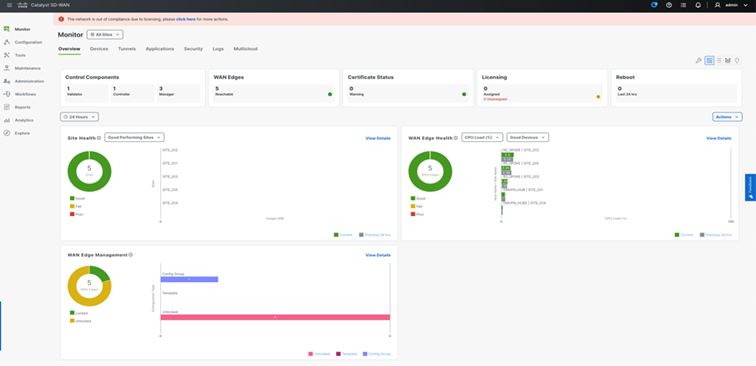This screenshot has height=366, width=756.
Task: Click the Analytics sidebar icon
Action: point(7,120)
